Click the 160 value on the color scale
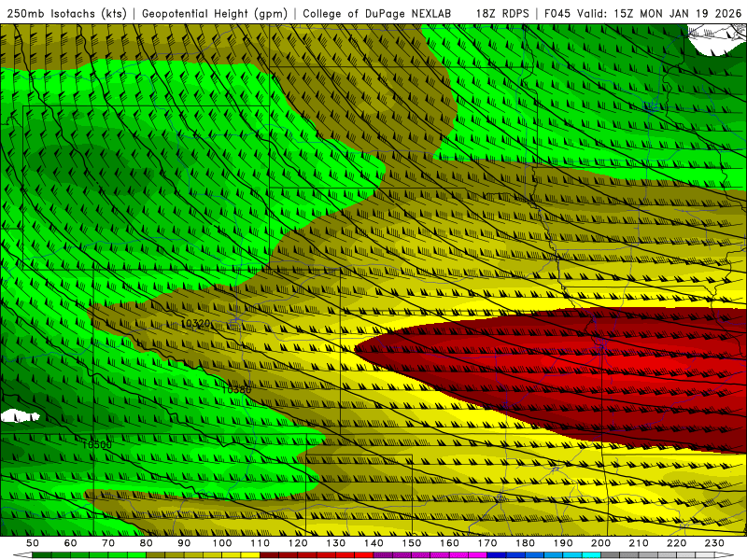This screenshot has height=560, width=747. [449, 543]
